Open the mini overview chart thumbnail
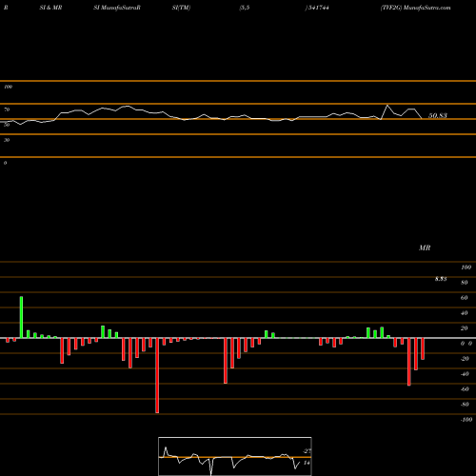Image resolution: width=476 pixels, height=476 pixels. 235,456
